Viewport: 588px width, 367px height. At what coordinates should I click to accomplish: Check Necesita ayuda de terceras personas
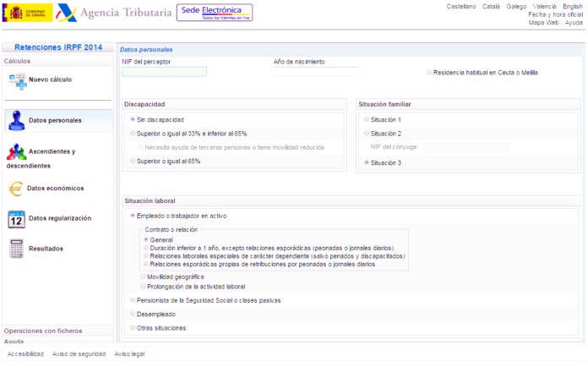click(x=141, y=147)
